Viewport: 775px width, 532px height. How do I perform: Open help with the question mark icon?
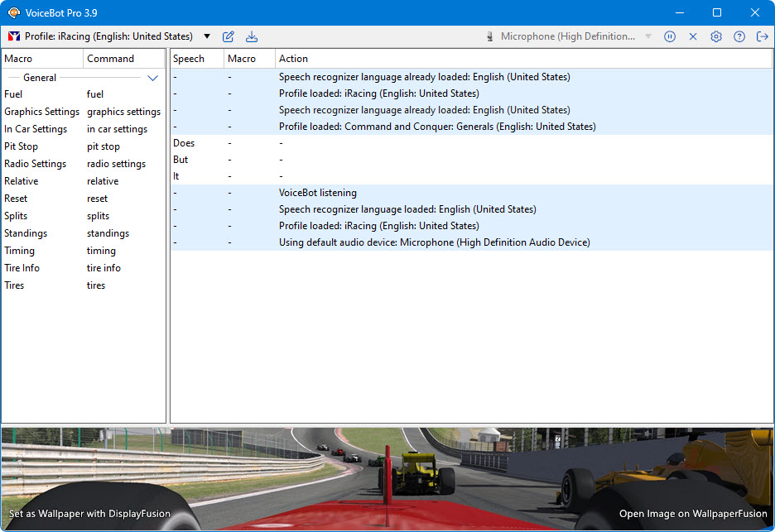tap(739, 36)
